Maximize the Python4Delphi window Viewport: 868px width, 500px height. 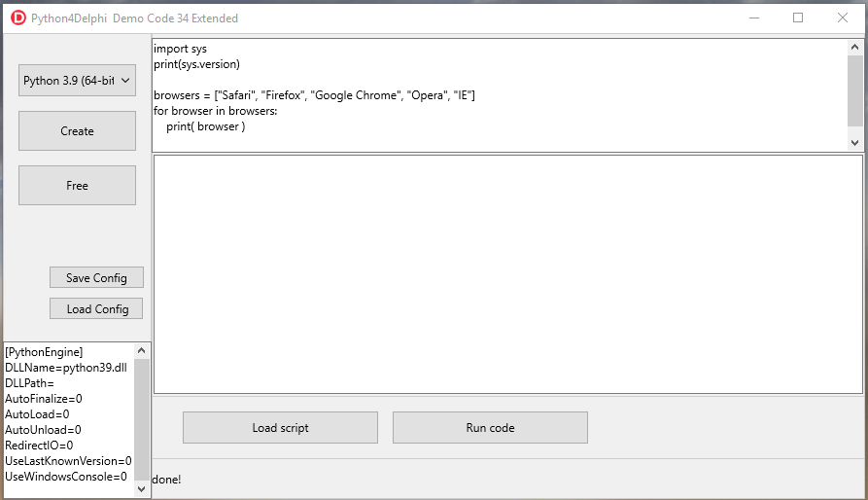[798, 18]
